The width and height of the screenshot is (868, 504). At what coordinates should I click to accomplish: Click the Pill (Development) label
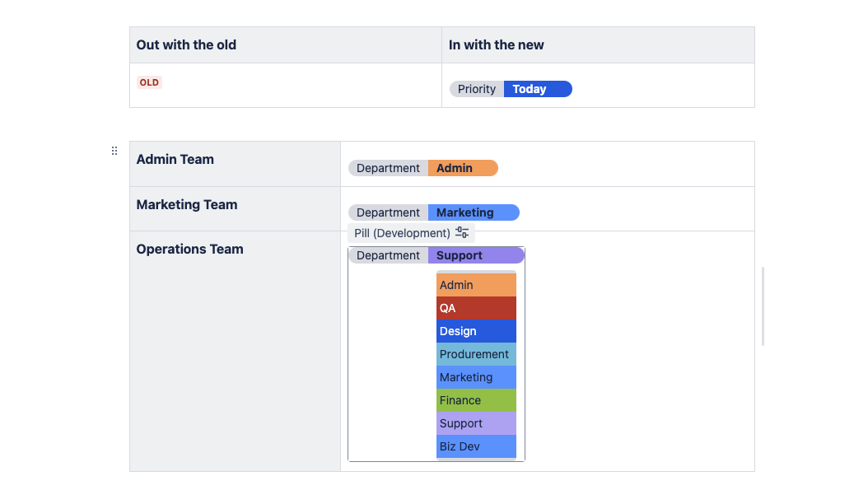coord(402,233)
